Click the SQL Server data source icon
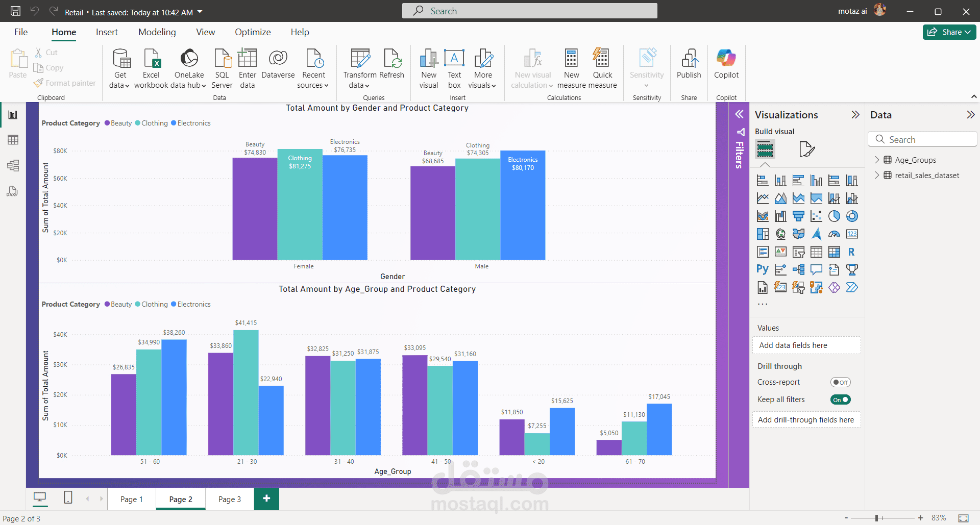Viewport: 980px width, 525px height. pyautogui.click(x=222, y=68)
